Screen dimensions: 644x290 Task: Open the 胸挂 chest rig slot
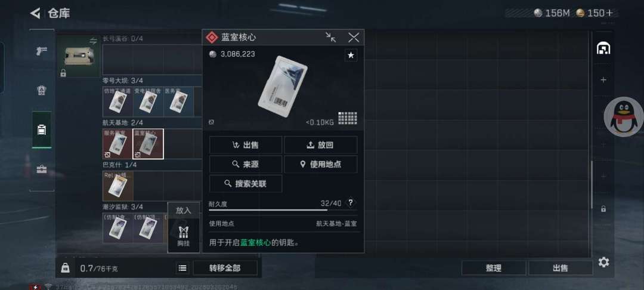(x=184, y=236)
